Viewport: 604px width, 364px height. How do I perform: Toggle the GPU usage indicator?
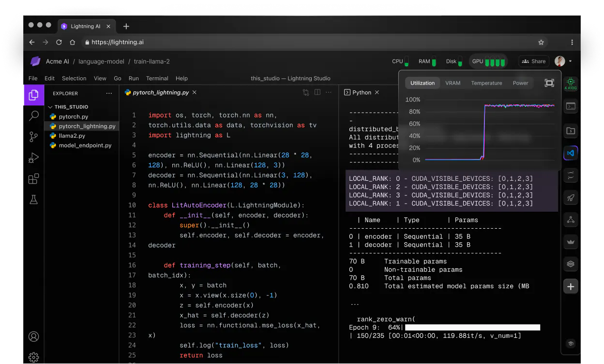pyautogui.click(x=488, y=61)
